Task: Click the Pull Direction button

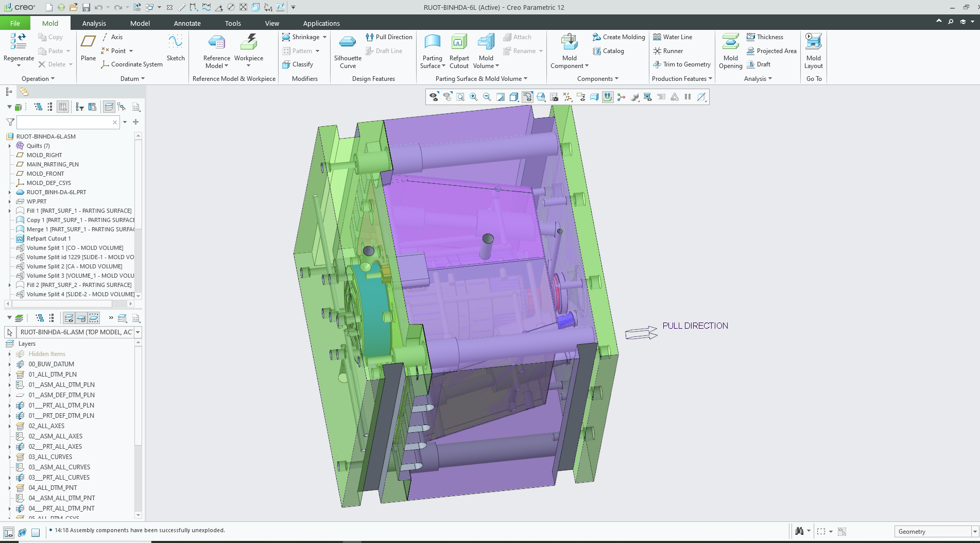Action: [x=389, y=37]
